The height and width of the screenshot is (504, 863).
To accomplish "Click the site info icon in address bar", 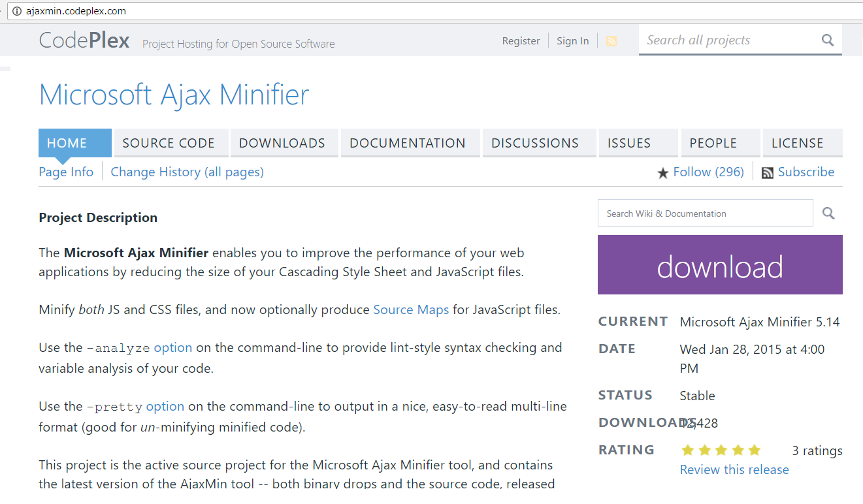I will coord(17,11).
